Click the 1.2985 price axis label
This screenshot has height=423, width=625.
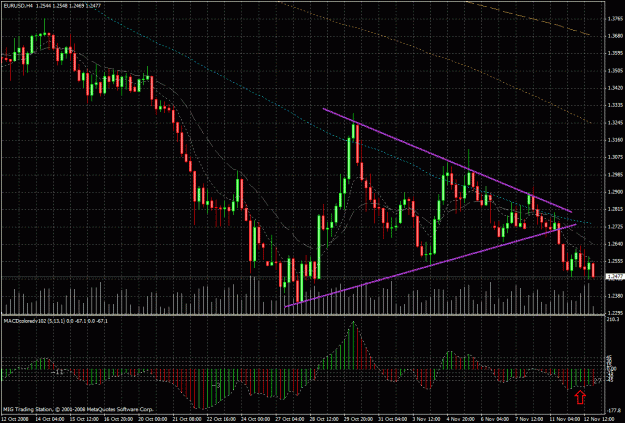(x=613, y=175)
